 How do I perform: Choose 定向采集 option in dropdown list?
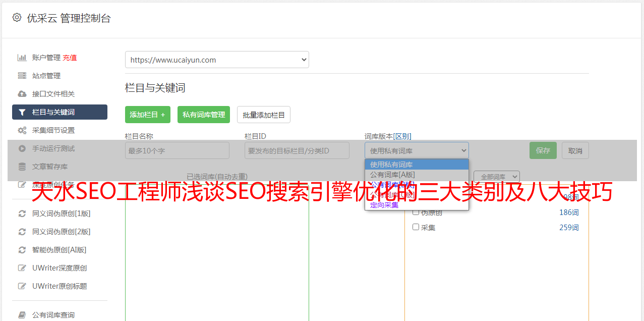point(417,205)
